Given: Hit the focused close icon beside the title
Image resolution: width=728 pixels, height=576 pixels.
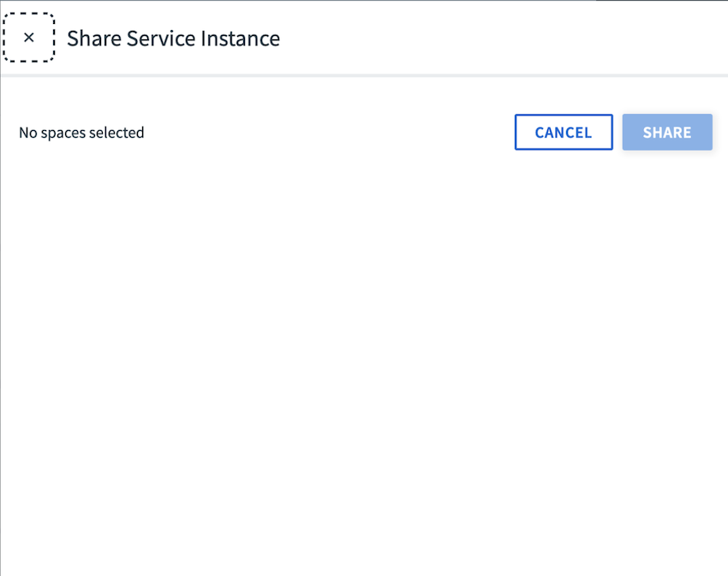Looking at the screenshot, I should point(29,38).
